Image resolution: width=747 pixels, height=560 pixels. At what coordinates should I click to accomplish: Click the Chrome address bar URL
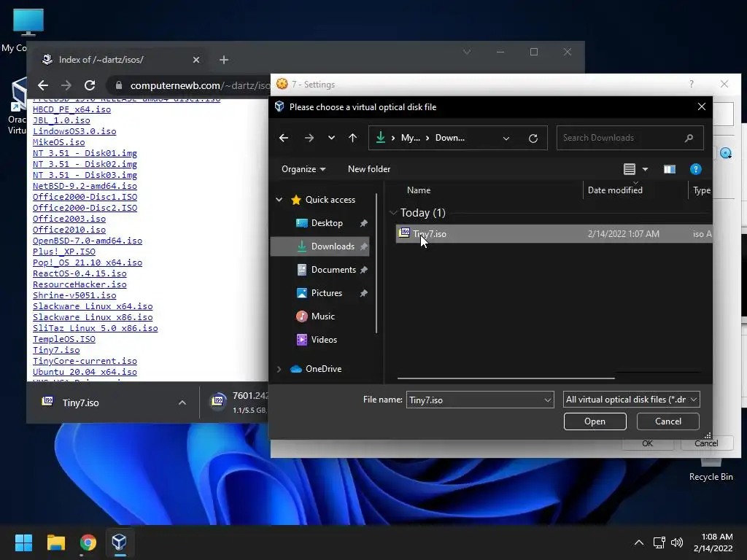(199, 86)
